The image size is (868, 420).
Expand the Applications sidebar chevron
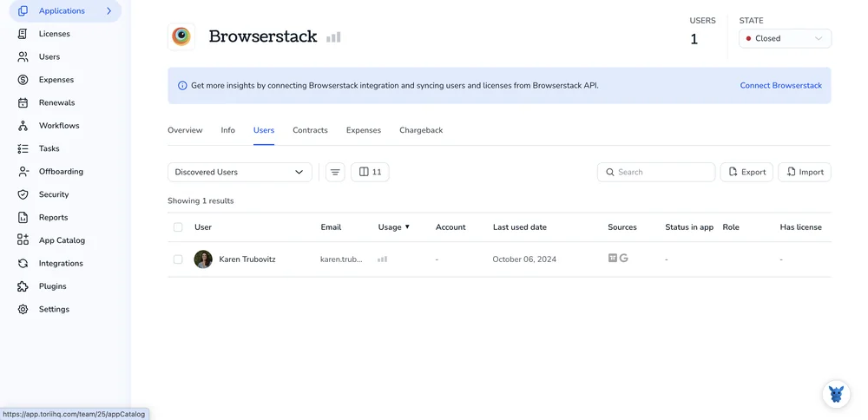click(x=109, y=11)
